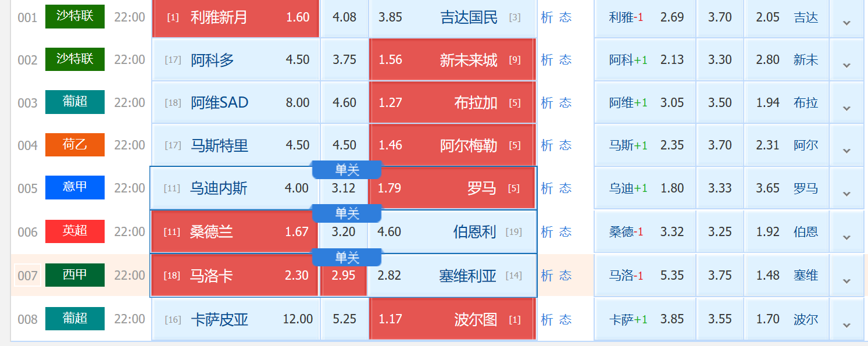The width and height of the screenshot is (868, 346).
Task: Click the orange 荷乙 league badge
Action: [x=75, y=145]
